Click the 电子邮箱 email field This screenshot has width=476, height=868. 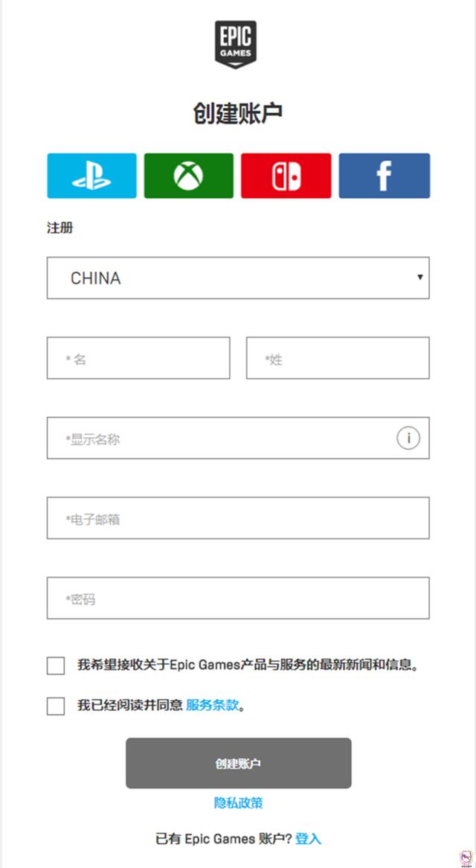[x=238, y=518]
